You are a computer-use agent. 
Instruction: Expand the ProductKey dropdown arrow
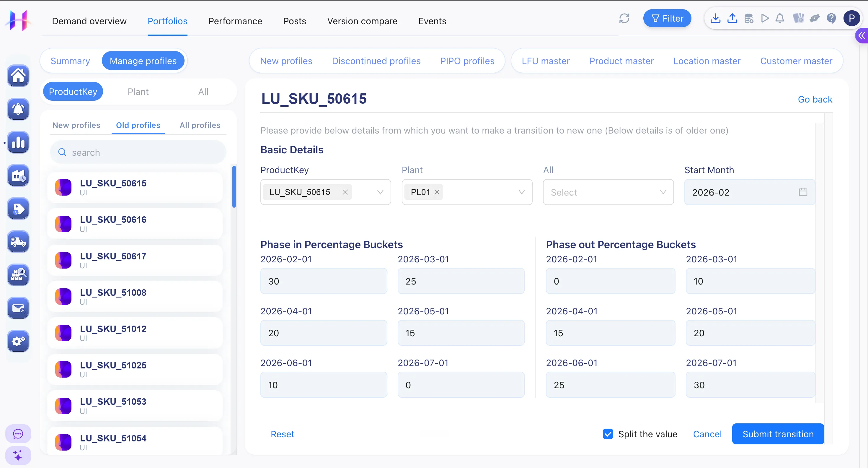380,192
